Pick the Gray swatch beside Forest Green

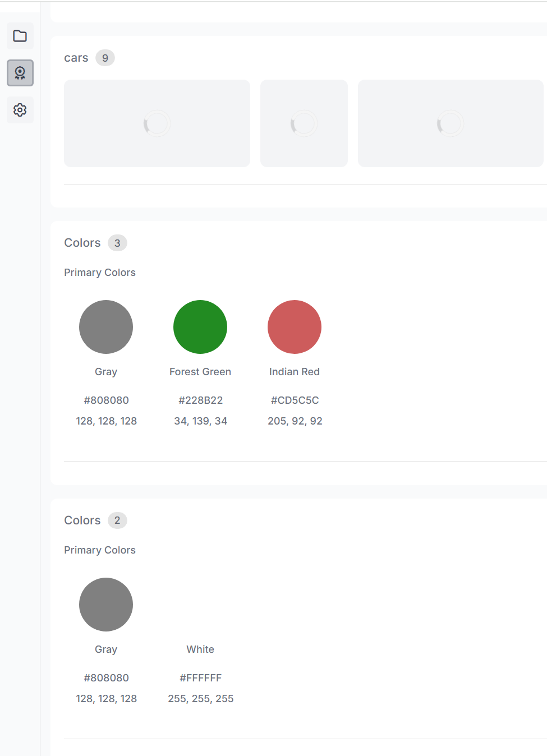106,327
